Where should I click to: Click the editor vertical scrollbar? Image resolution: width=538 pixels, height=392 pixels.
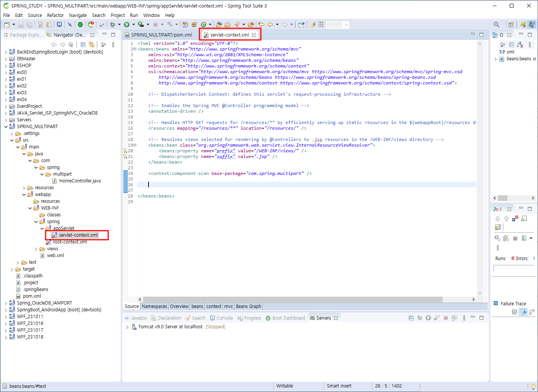(x=480, y=168)
